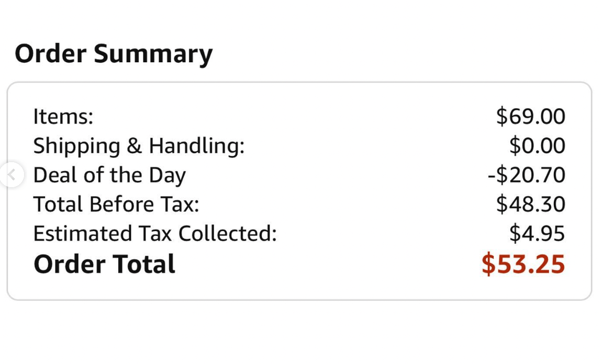Click the $4.95 tax amount
The image size is (602, 364).
pyautogui.click(x=537, y=233)
